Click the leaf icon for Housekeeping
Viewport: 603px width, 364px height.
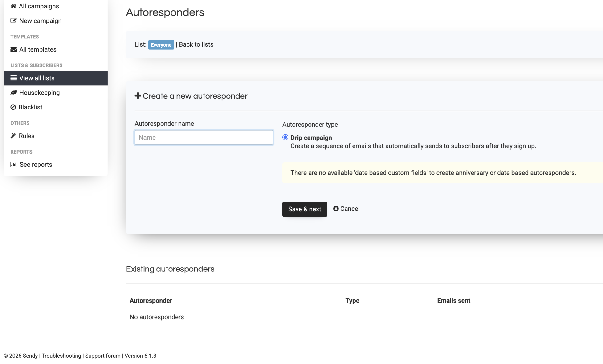(x=13, y=93)
